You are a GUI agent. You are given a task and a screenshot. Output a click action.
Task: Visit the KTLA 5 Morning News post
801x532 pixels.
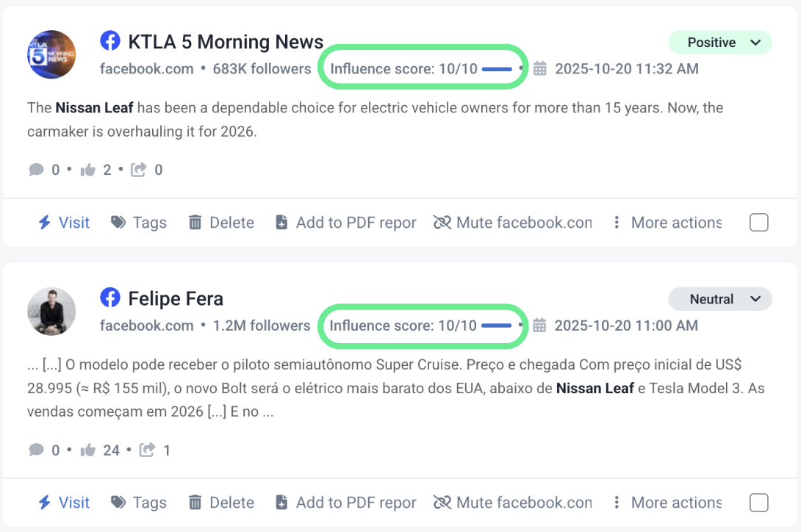(64, 223)
